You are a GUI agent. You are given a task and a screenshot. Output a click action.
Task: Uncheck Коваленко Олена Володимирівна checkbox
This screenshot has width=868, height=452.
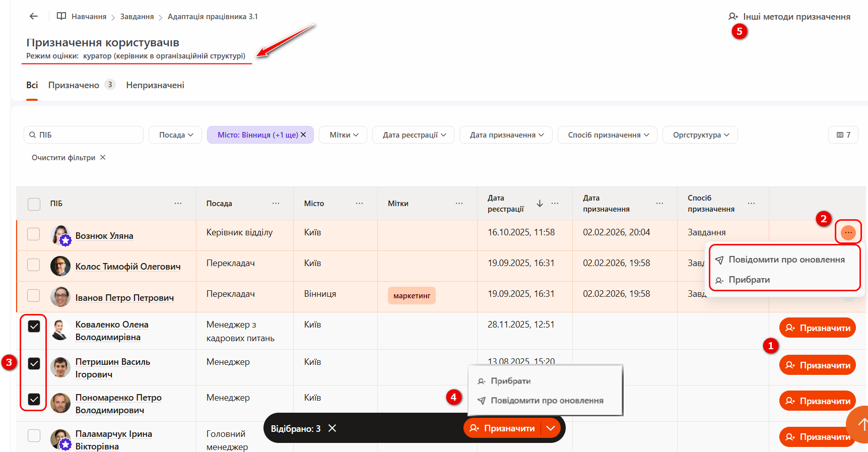click(34, 327)
